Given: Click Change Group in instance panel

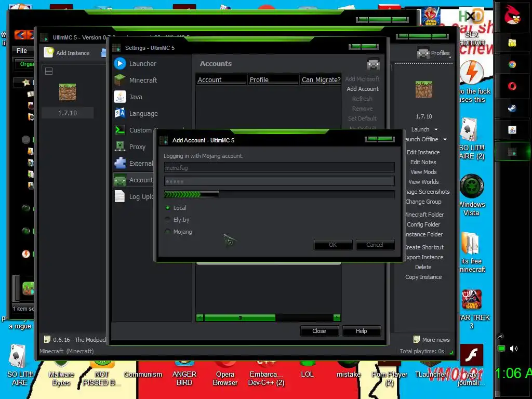Looking at the screenshot, I should pyautogui.click(x=423, y=202).
